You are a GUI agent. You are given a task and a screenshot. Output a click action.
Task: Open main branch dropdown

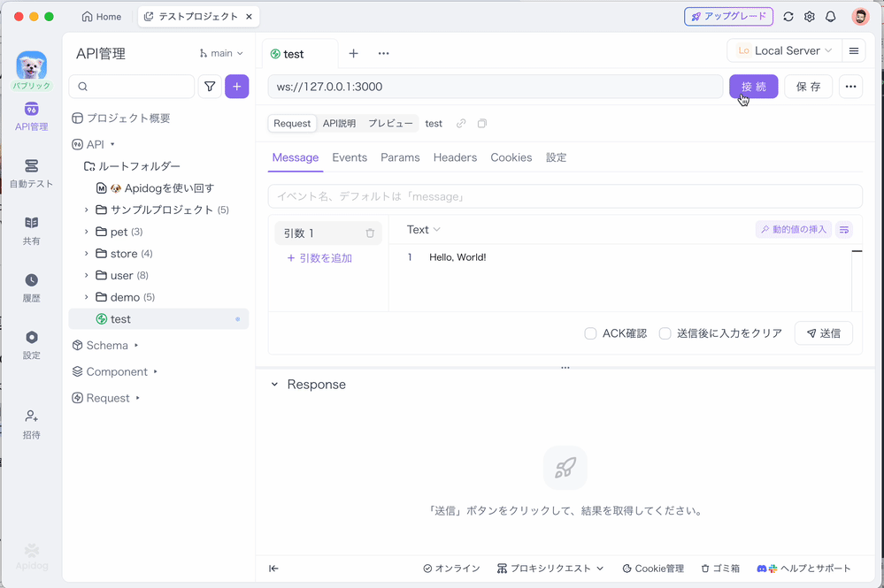pos(221,53)
